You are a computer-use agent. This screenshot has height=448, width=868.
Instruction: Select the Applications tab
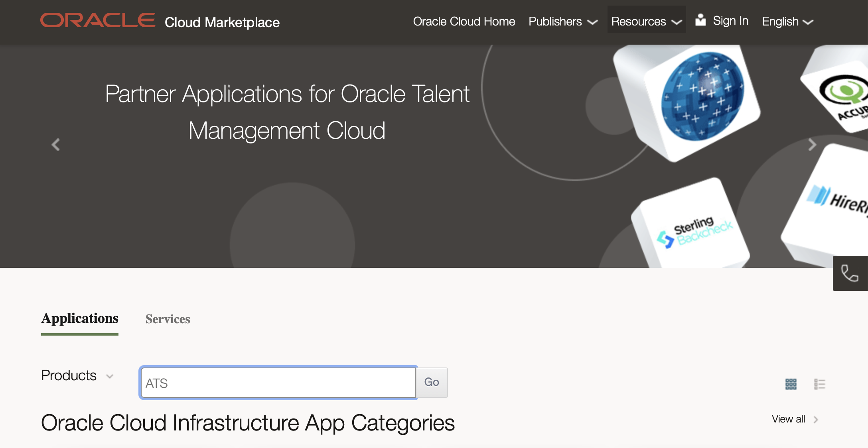(80, 318)
